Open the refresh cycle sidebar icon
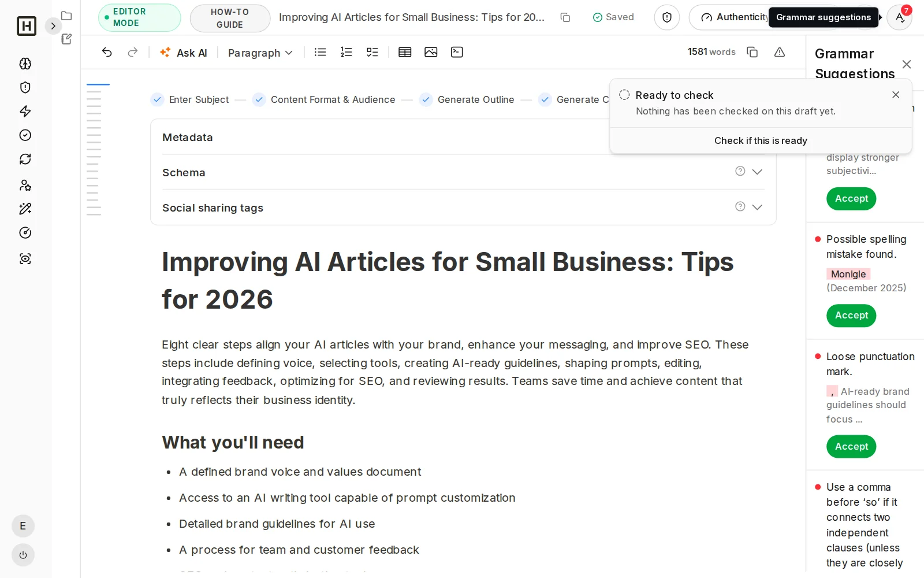This screenshot has width=924, height=578. 25,159
